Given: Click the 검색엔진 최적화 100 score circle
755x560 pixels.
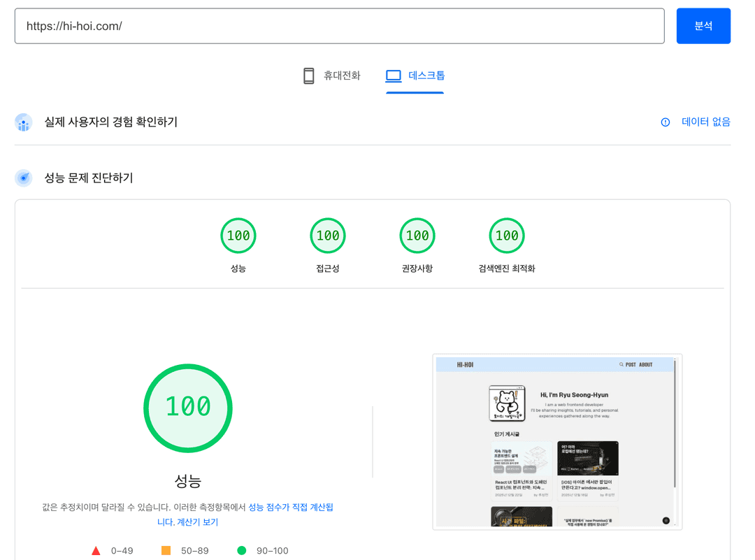Looking at the screenshot, I should click(507, 236).
